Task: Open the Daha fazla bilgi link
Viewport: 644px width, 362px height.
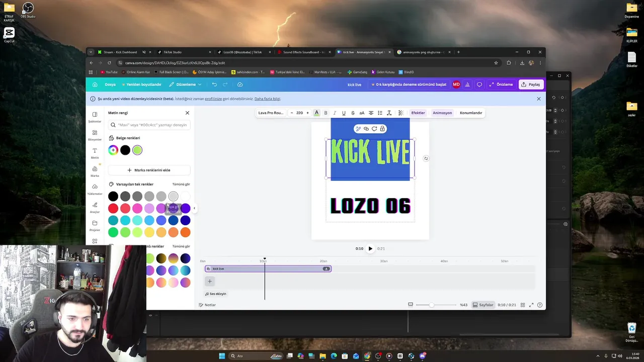Action: tap(268, 99)
